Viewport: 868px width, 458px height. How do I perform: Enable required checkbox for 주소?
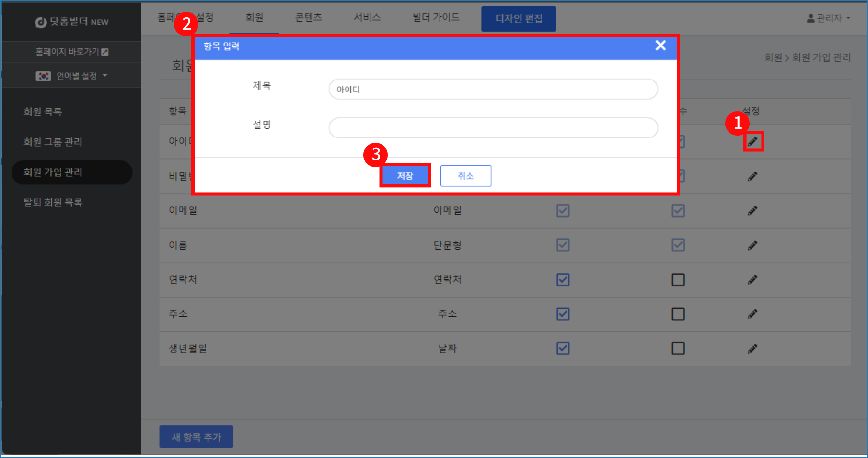[678, 314]
